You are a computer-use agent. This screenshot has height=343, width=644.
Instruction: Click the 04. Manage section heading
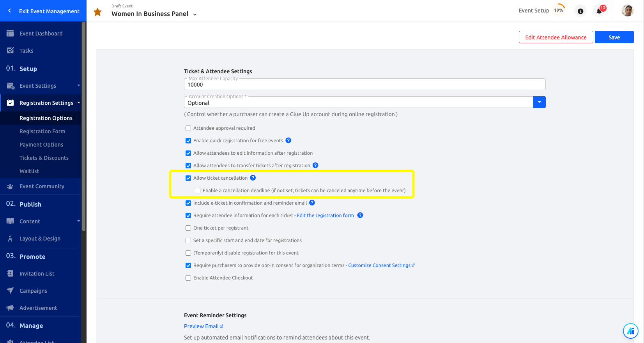tap(25, 325)
